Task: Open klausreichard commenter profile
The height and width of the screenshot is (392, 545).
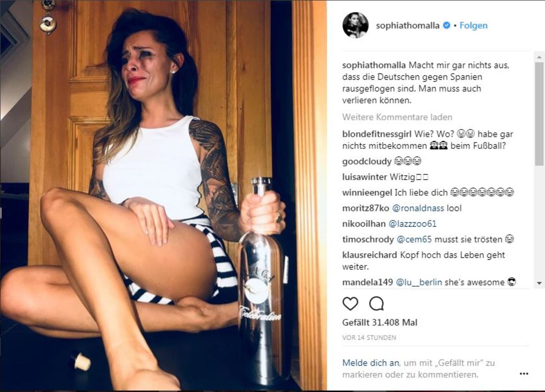Action: point(370,255)
